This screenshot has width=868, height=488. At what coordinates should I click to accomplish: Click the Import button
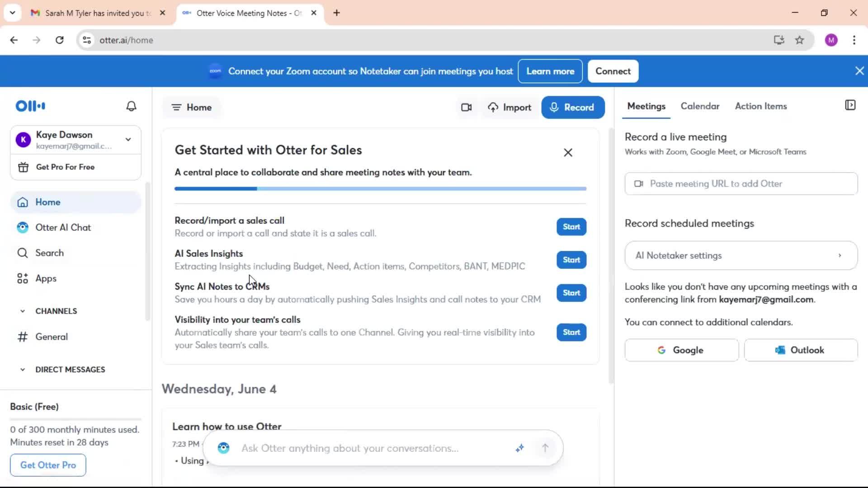[509, 108]
